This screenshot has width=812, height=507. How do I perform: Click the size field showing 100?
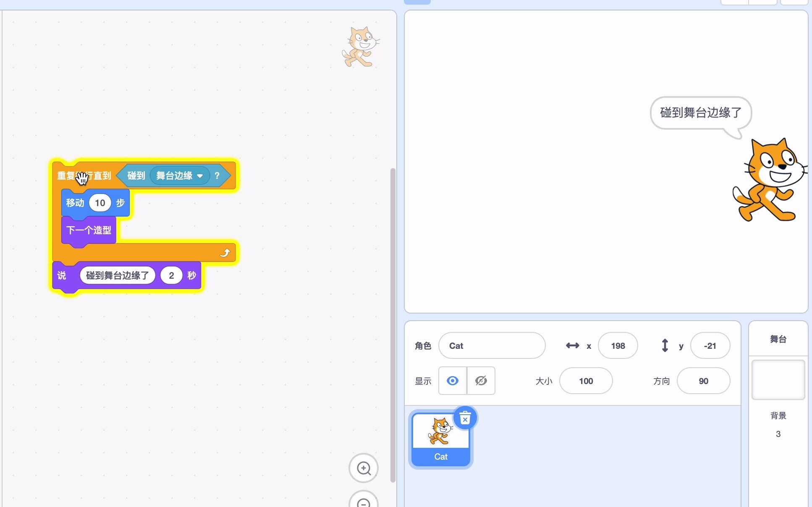click(586, 381)
